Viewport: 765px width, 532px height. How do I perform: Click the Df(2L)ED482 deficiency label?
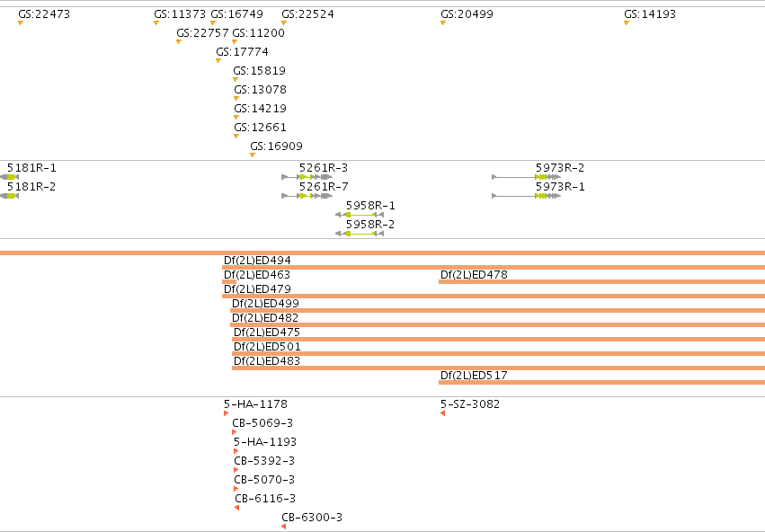pyautogui.click(x=265, y=318)
